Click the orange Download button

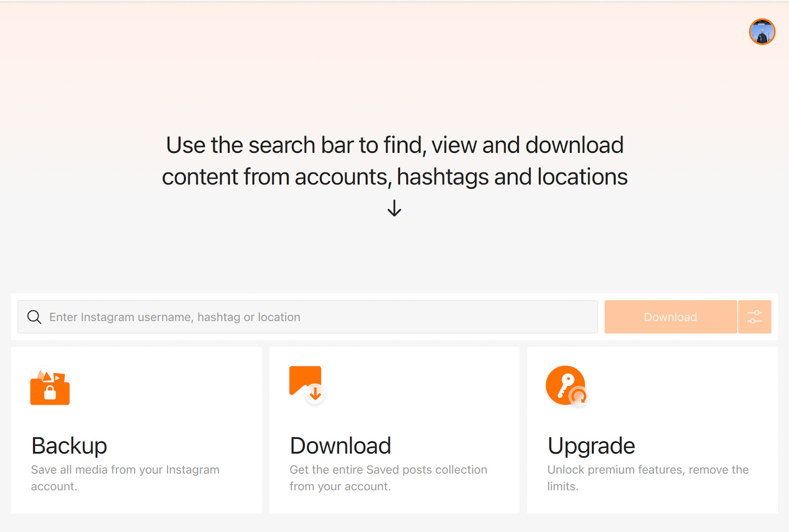click(671, 317)
